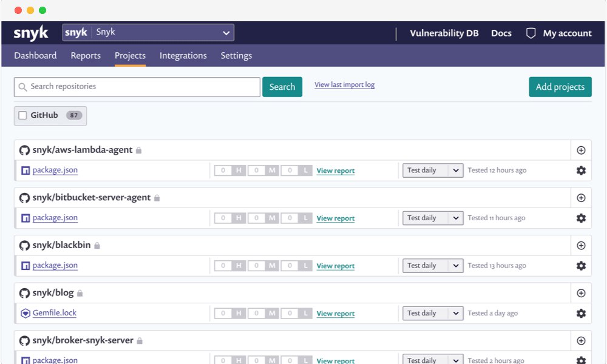Open settings gear for aws-lambda-agent project
The image size is (607, 364).
click(581, 170)
